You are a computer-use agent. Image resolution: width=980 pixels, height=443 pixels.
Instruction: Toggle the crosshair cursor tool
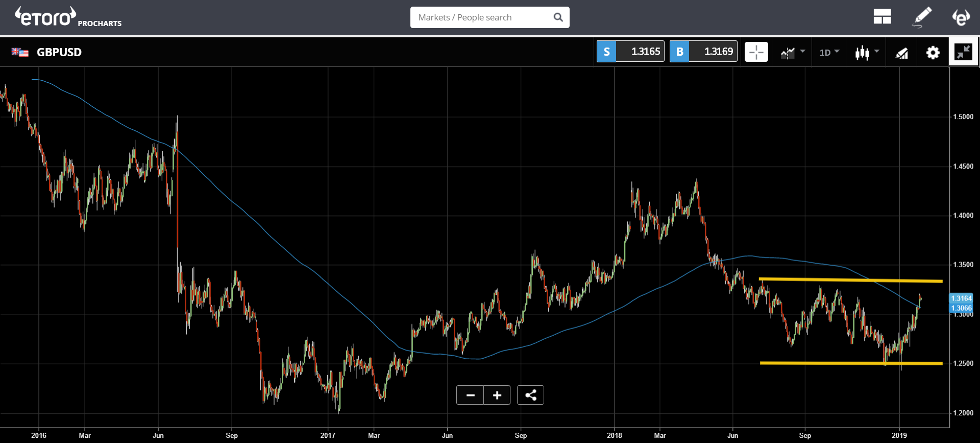point(756,52)
